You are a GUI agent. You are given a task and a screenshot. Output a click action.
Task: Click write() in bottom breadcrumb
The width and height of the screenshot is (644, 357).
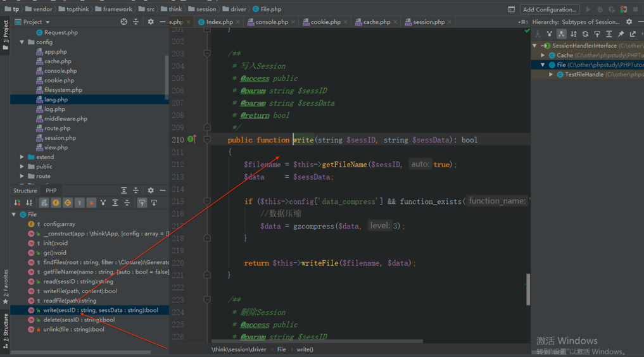coord(305,349)
